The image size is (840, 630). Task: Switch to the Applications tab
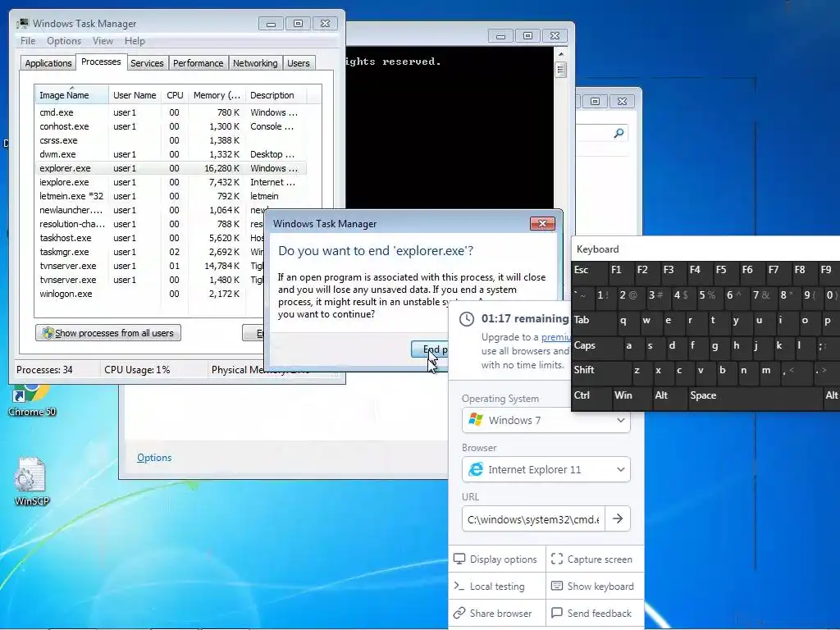[x=48, y=63]
